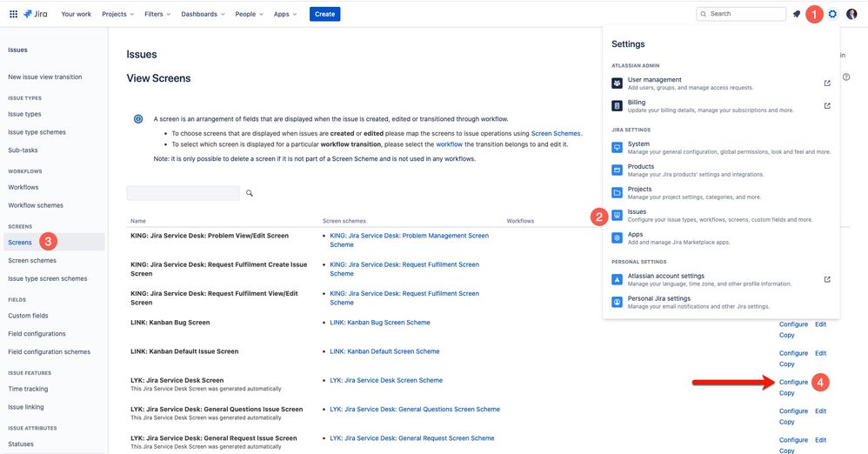Select Products in Settings menu
This screenshot has width=868, height=454.
[x=721, y=170]
